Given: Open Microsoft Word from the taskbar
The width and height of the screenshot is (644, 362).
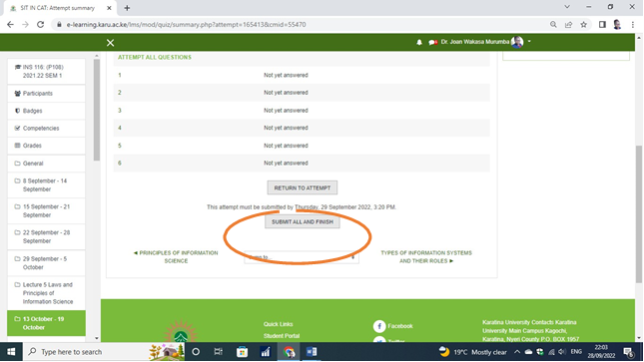Looking at the screenshot, I should (312, 352).
